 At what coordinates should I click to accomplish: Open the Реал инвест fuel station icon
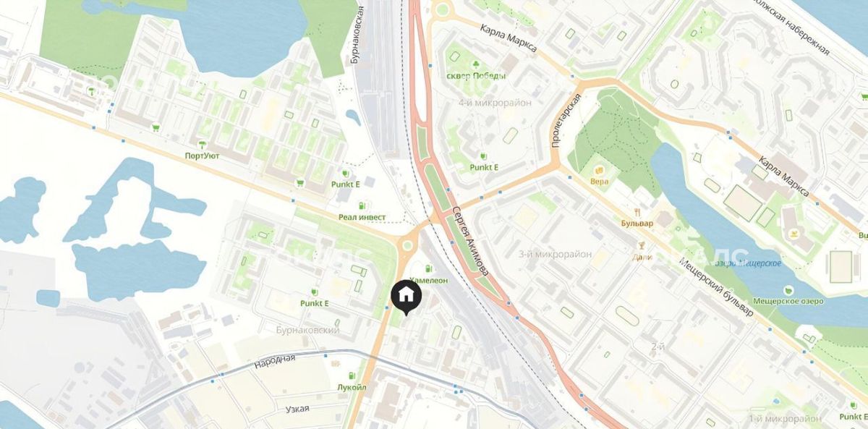click(362, 205)
